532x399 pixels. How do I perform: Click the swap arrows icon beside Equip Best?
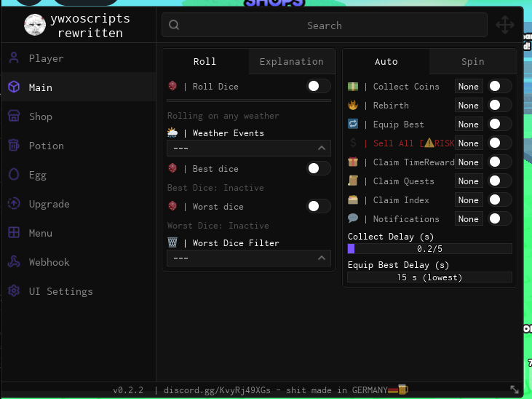click(x=353, y=124)
